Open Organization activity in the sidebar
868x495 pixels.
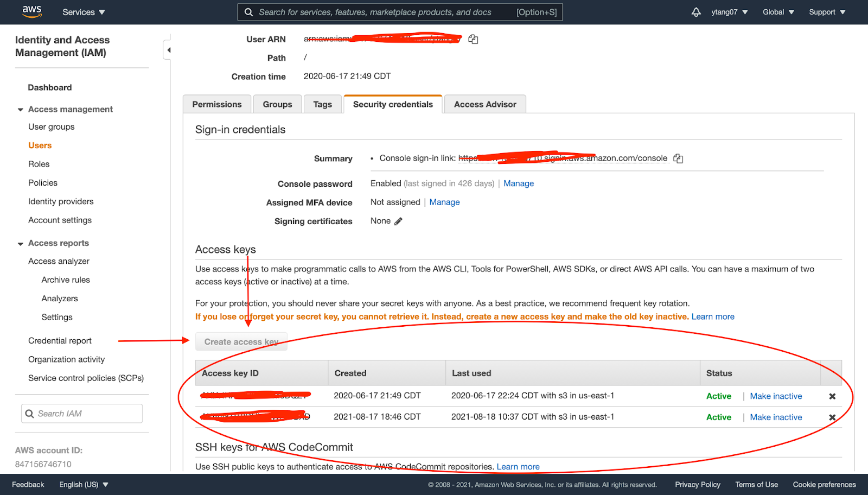(x=67, y=359)
